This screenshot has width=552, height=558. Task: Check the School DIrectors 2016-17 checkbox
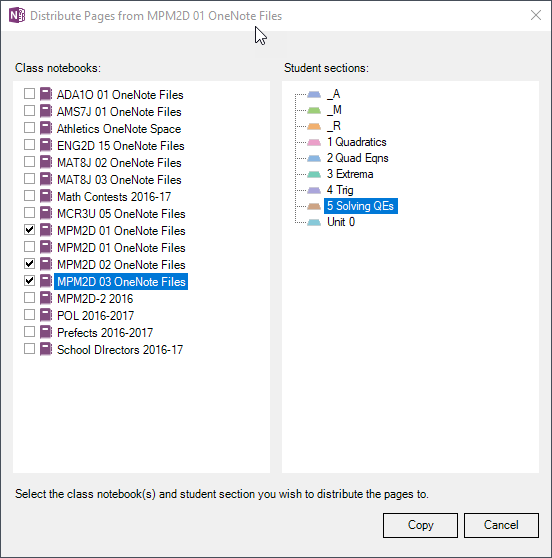(x=30, y=349)
